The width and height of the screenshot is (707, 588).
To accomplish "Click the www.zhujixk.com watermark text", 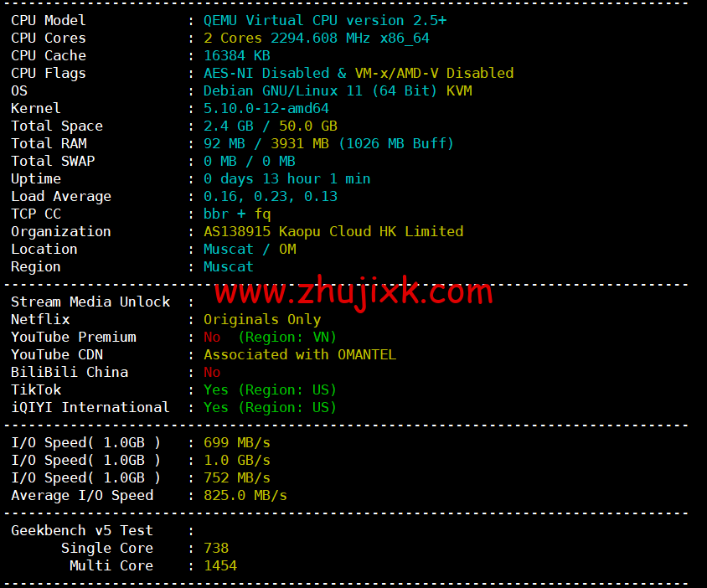I will (x=353, y=292).
